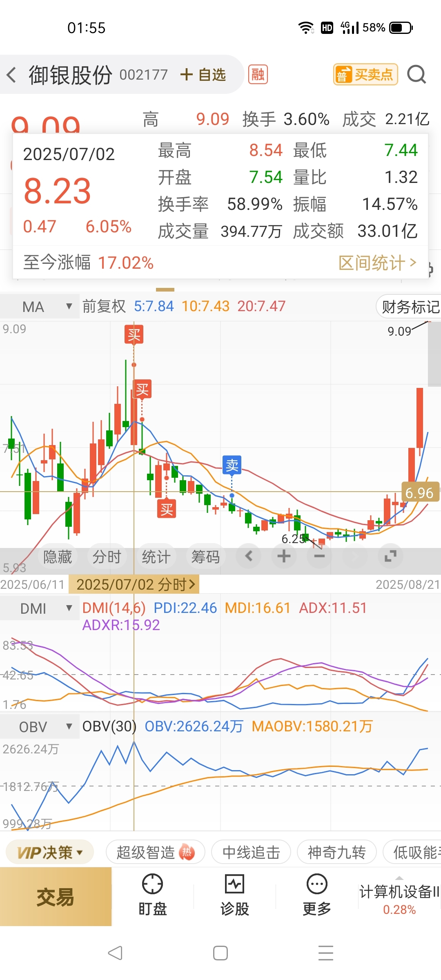The image size is (441, 980).
Task: Open 盯盘 watch icon
Action: (152, 895)
